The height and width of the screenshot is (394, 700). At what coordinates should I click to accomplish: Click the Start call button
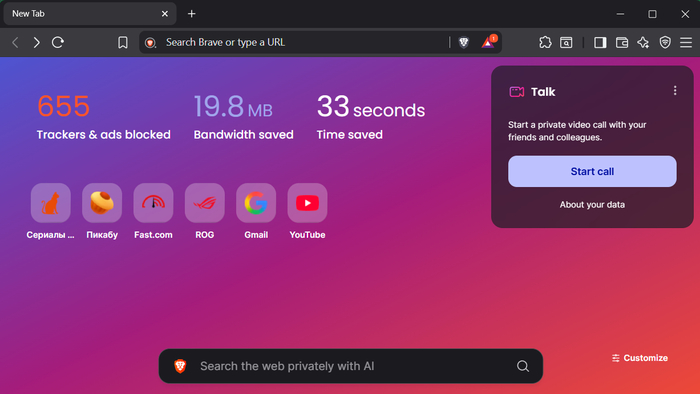(x=592, y=171)
